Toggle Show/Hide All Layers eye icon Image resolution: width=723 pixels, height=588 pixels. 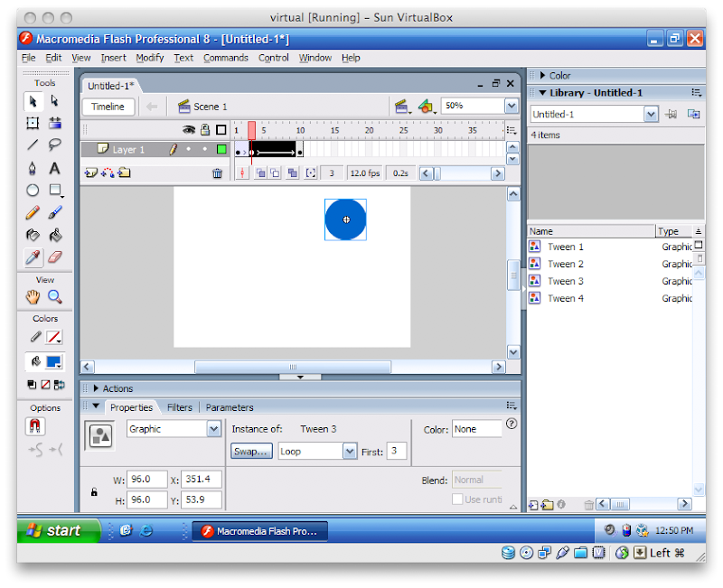coord(189,130)
